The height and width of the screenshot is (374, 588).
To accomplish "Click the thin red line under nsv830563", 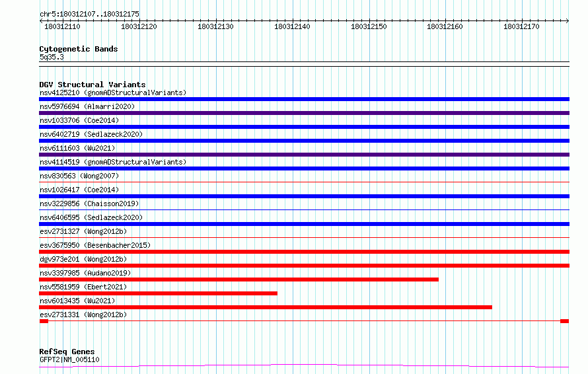I will pos(304,182).
